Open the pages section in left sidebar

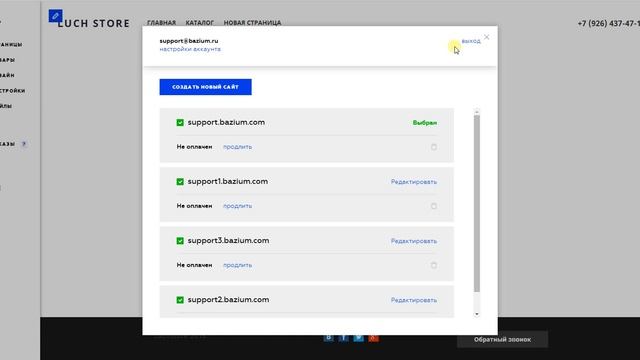point(11,44)
